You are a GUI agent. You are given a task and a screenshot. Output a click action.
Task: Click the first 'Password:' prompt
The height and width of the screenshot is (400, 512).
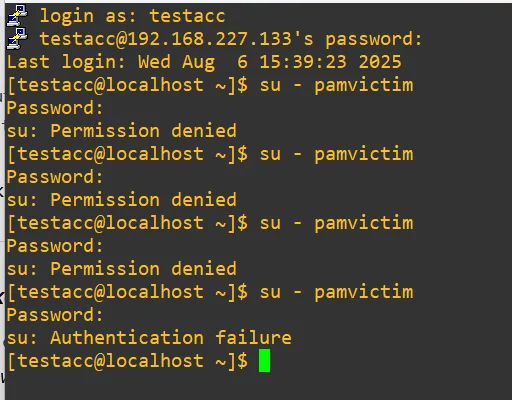click(55, 108)
